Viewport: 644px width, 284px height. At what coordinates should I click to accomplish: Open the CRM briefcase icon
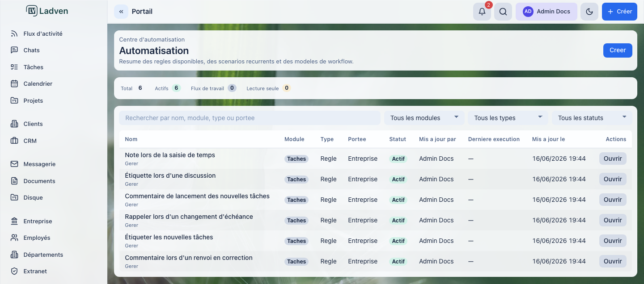14,141
